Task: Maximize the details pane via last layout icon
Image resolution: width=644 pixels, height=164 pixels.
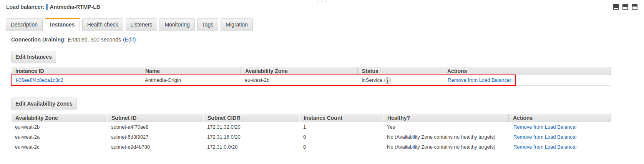Action: (x=634, y=7)
